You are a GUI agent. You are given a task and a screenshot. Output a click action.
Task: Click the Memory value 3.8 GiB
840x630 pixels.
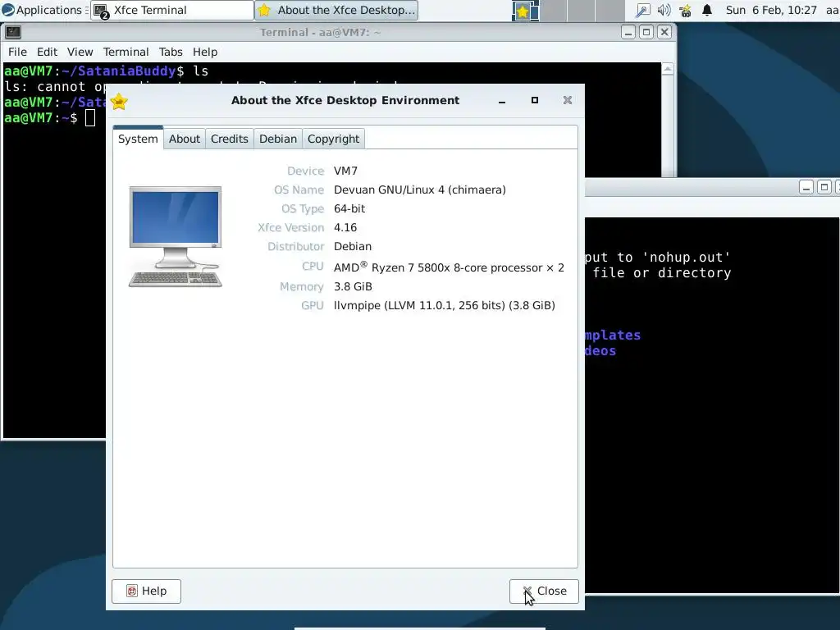click(353, 286)
